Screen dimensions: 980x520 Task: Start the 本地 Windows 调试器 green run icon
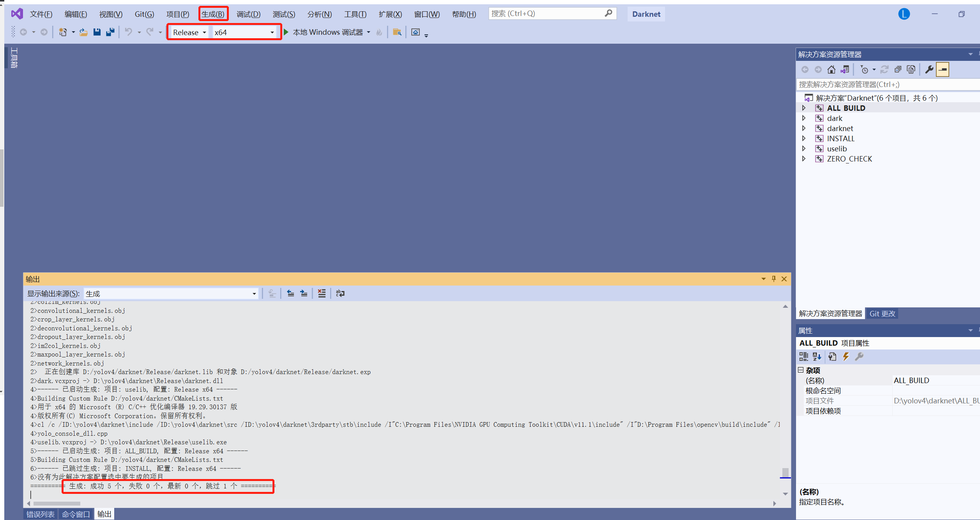(287, 32)
